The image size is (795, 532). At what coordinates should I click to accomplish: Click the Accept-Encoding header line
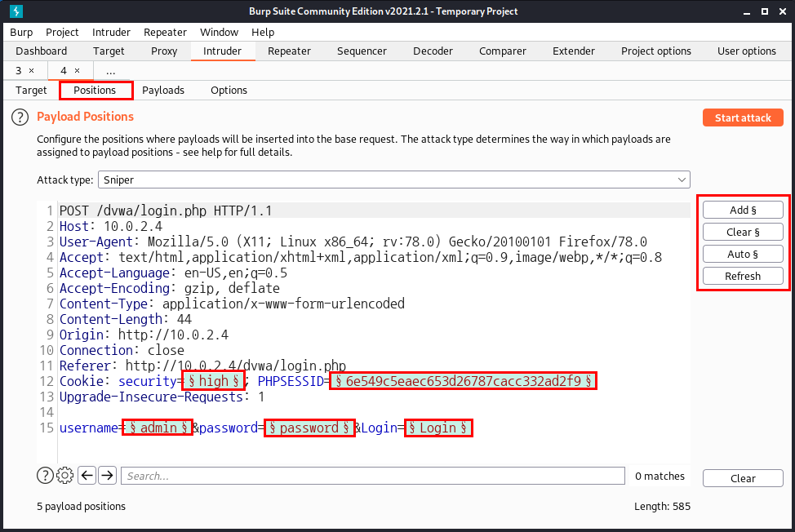click(169, 288)
